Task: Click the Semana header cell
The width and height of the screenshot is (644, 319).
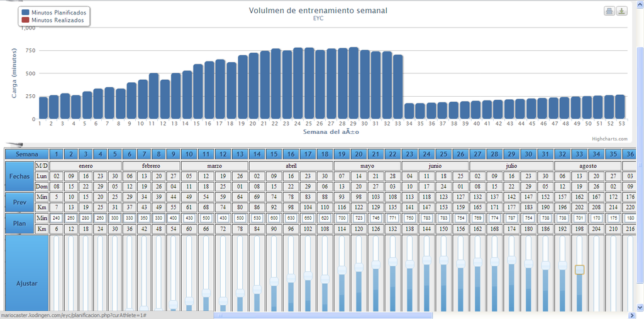Action: [x=26, y=154]
